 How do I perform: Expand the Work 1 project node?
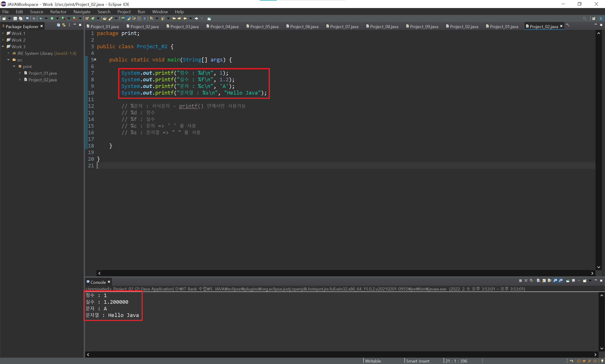click(3, 33)
